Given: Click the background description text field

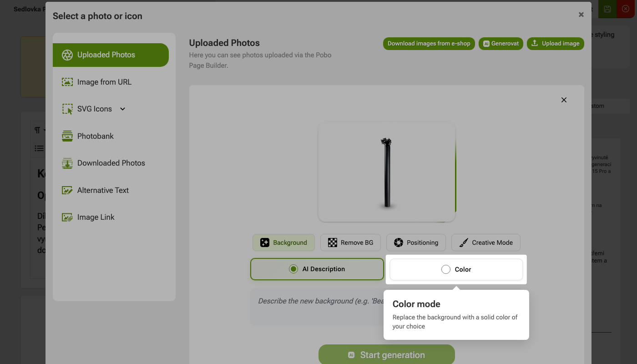Looking at the screenshot, I should (317, 307).
